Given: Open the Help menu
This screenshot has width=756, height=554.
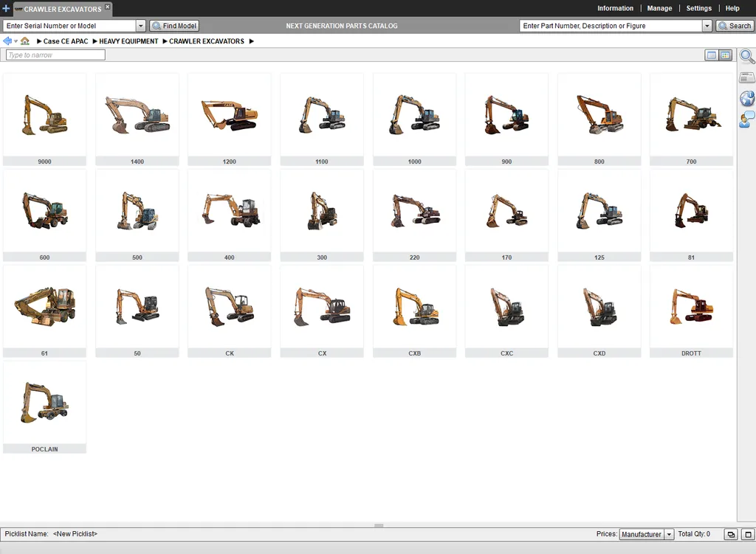Looking at the screenshot, I should (732, 8).
